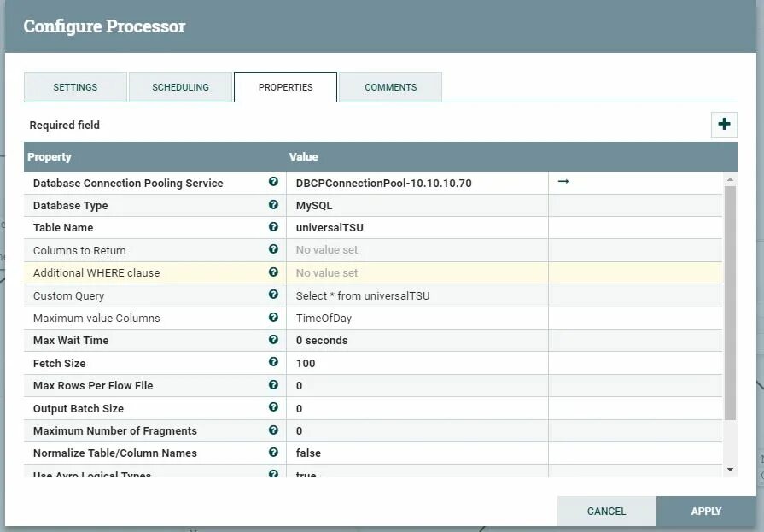This screenshot has width=764, height=532.
Task: Select the Properties tab
Action: [x=285, y=87]
